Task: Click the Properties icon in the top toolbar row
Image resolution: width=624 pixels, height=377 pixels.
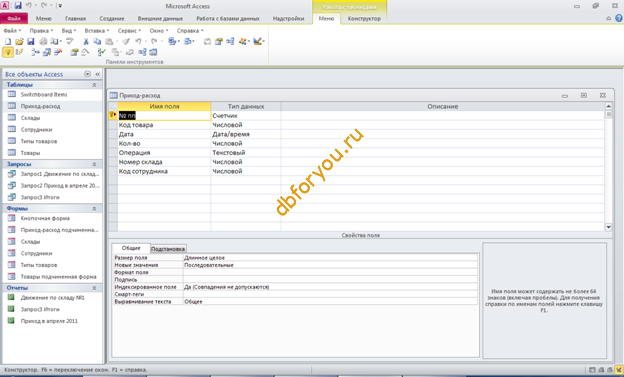Action: (x=218, y=41)
